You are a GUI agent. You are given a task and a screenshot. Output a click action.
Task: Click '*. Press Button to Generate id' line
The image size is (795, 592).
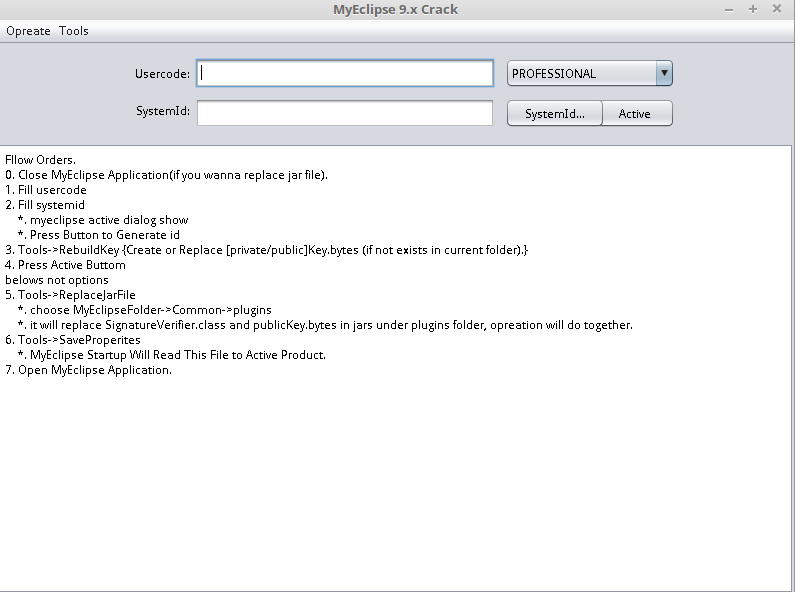[x=99, y=235]
